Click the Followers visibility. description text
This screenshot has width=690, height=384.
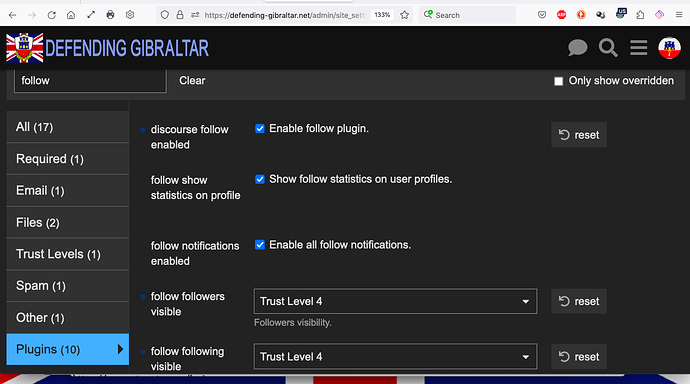pyautogui.click(x=293, y=322)
